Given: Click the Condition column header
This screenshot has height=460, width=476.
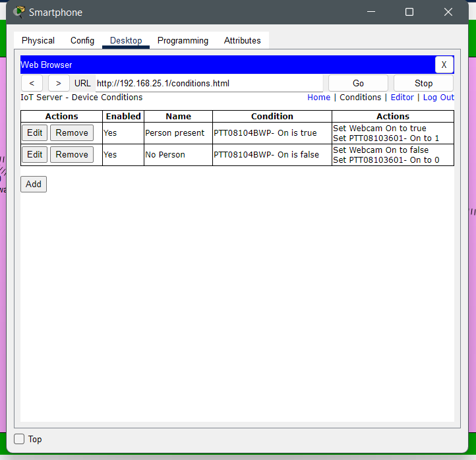Looking at the screenshot, I should 272,116.
